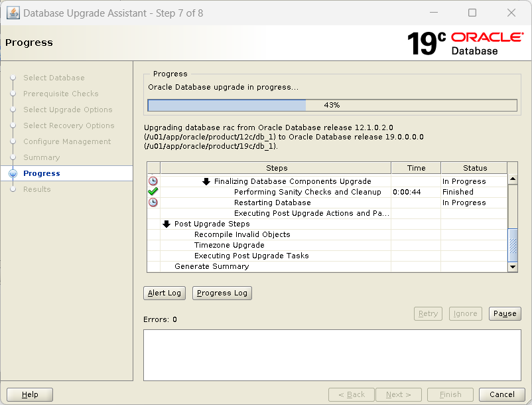Click the Restarting Database row text

[x=273, y=202]
